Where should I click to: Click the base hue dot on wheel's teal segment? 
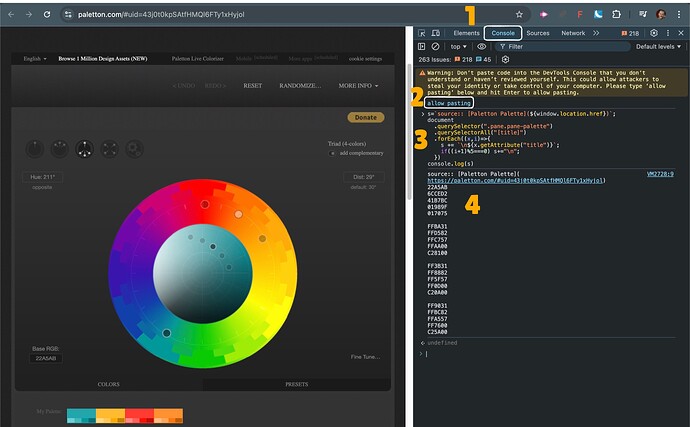coord(167,333)
